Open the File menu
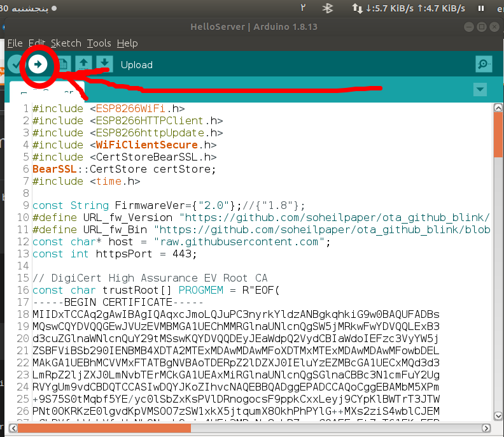Viewport: 504px width, 437px height. tap(15, 43)
